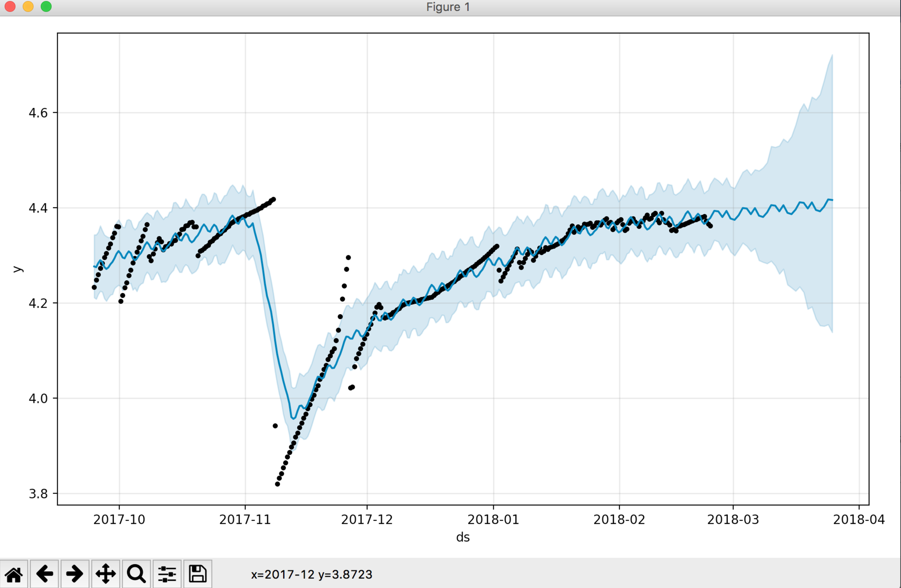The width and height of the screenshot is (901, 588).
Task: Go forward to the next view arrow
Action: pyautogui.click(x=75, y=574)
